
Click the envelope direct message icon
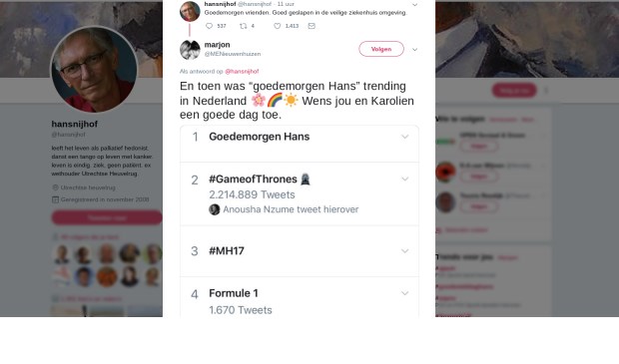coord(311,26)
